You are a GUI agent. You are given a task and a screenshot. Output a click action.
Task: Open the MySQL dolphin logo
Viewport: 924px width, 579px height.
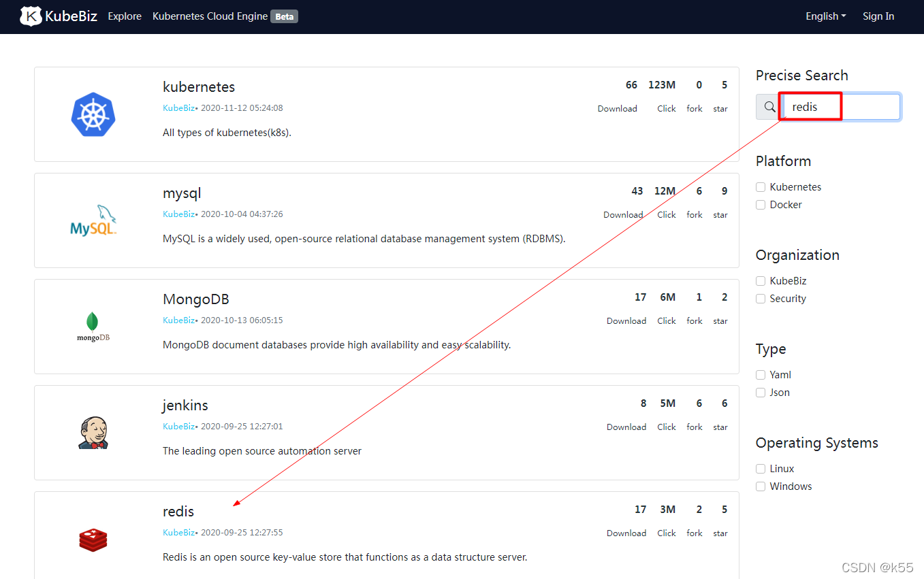coord(93,220)
